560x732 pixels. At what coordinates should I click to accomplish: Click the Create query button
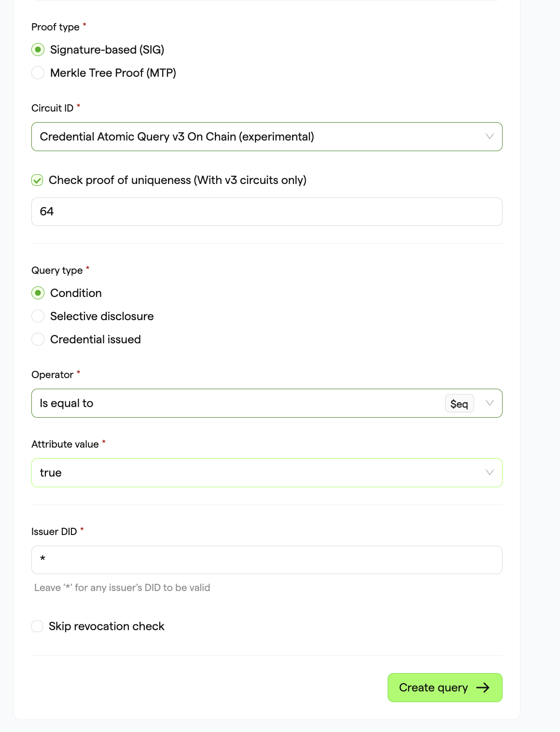(445, 688)
